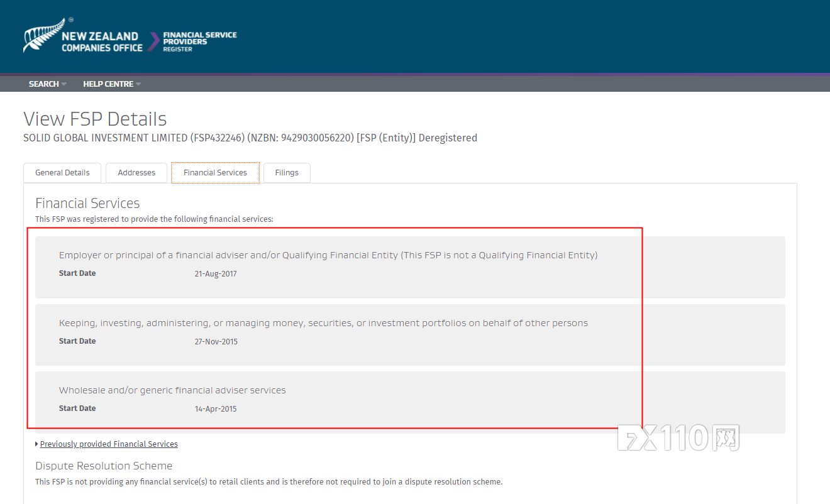Image resolution: width=830 pixels, height=504 pixels.
Task: Select the Financial Services tab
Action: [x=215, y=173]
